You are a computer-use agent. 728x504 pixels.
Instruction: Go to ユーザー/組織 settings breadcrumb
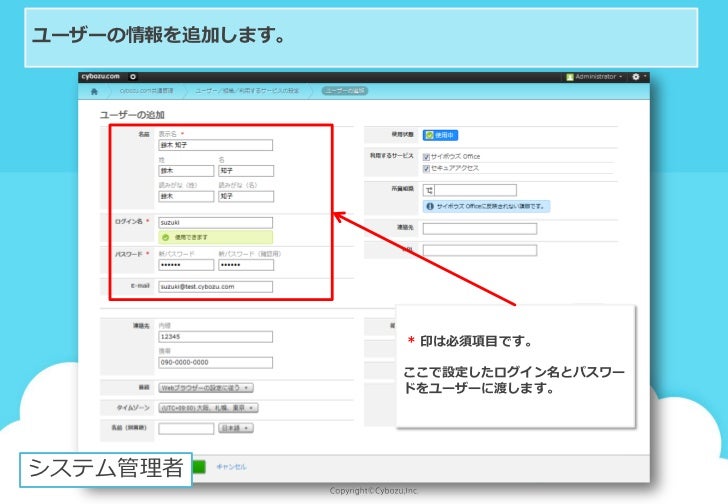pos(247,91)
